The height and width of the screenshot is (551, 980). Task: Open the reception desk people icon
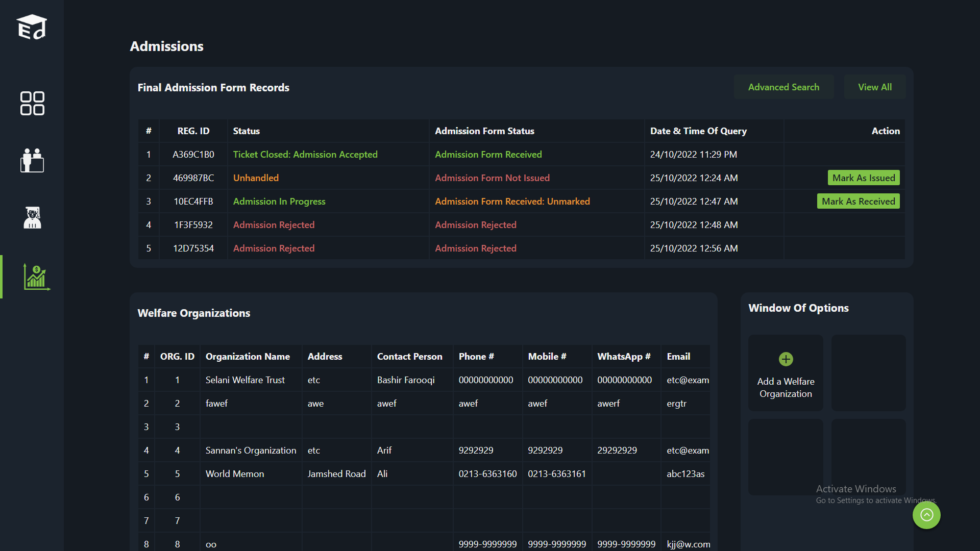(32, 160)
